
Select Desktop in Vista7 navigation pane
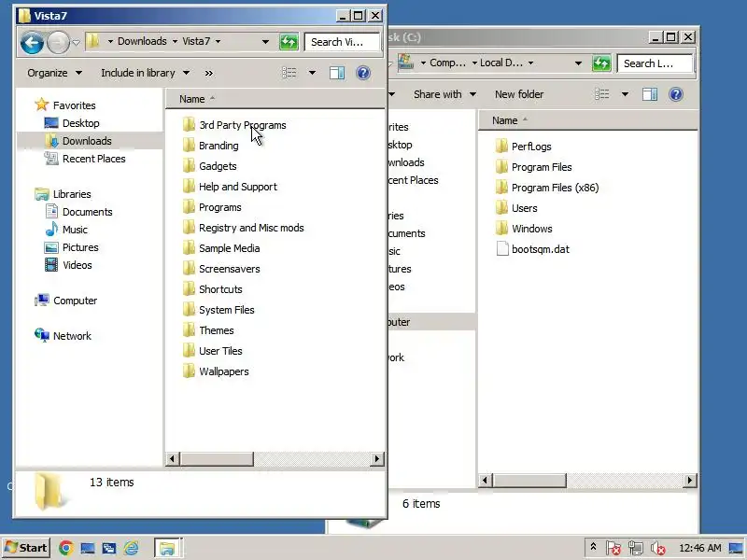click(72, 123)
